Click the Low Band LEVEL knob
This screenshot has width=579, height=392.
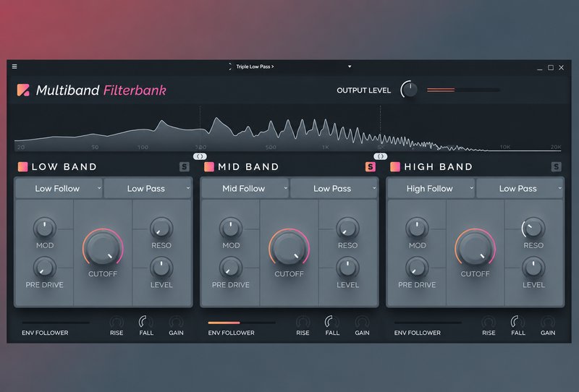click(x=161, y=268)
